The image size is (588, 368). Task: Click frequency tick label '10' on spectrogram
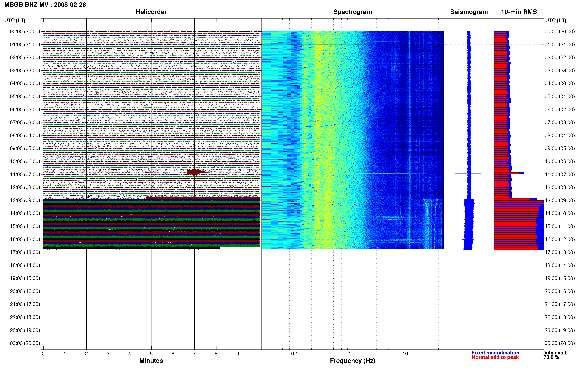point(405,354)
